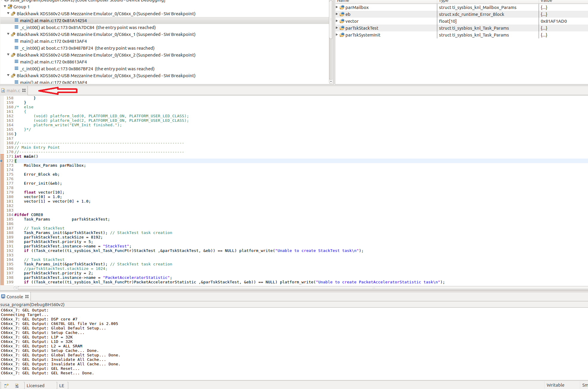Click the stack frame icon for main.c:172 0x81A14254
This screenshot has width=588, height=389.
16,20
